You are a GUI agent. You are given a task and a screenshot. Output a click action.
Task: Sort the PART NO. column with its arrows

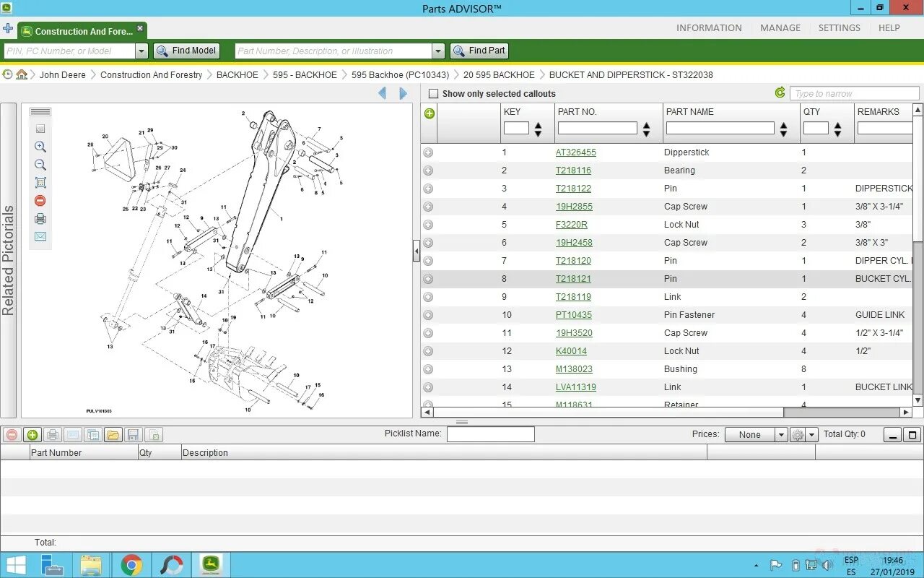click(x=646, y=129)
